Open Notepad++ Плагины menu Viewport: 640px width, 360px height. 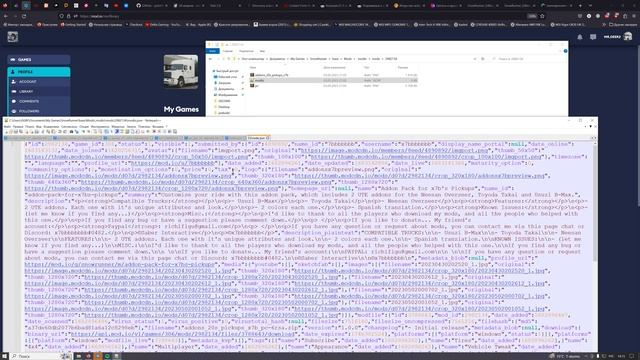(144, 127)
